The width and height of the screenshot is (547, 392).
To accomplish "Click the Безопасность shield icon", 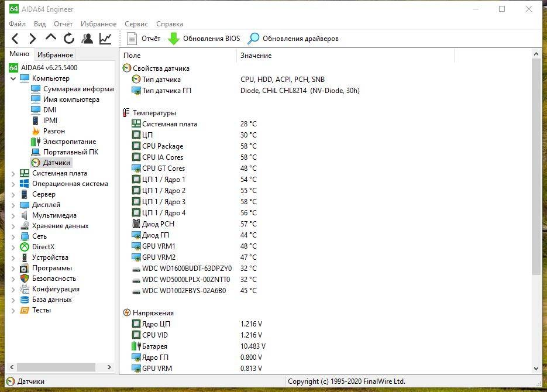I will tap(25, 278).
